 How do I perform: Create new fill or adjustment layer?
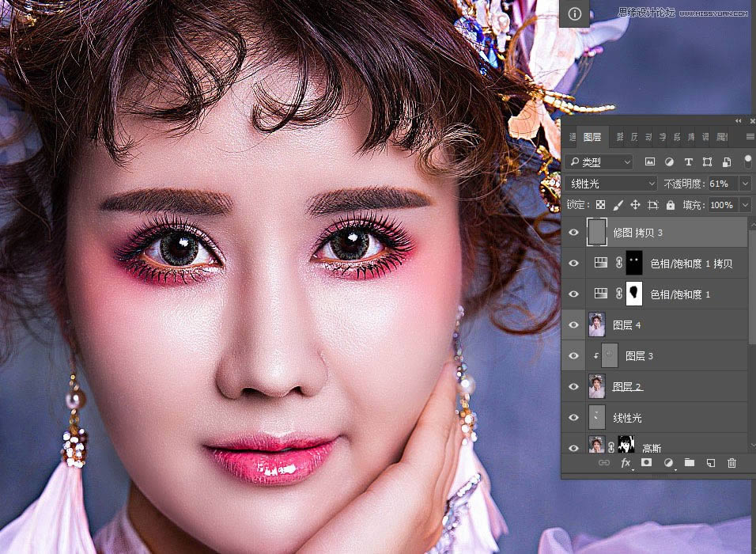click(668, 462)
